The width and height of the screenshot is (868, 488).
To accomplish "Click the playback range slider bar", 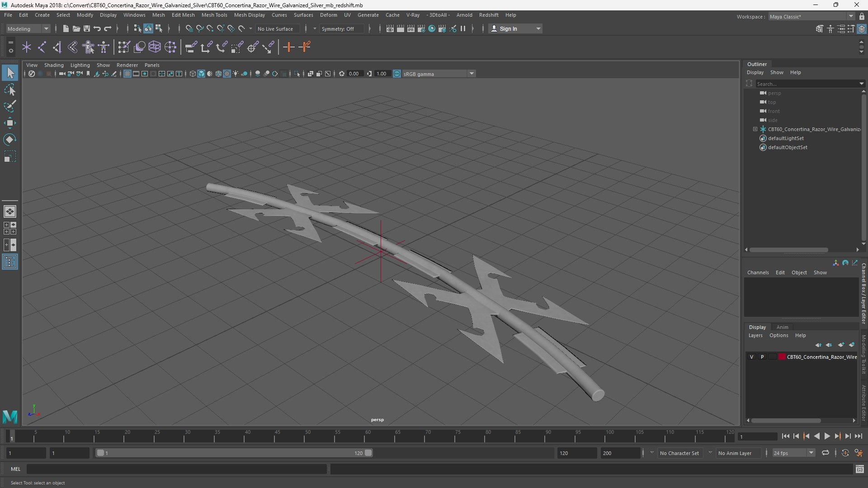I will click(234, 453).
